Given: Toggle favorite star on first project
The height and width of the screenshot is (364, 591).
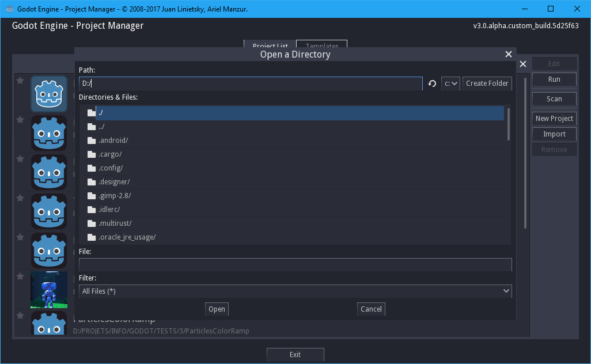Looking at the screenshot, I should [x=20, y=80].
